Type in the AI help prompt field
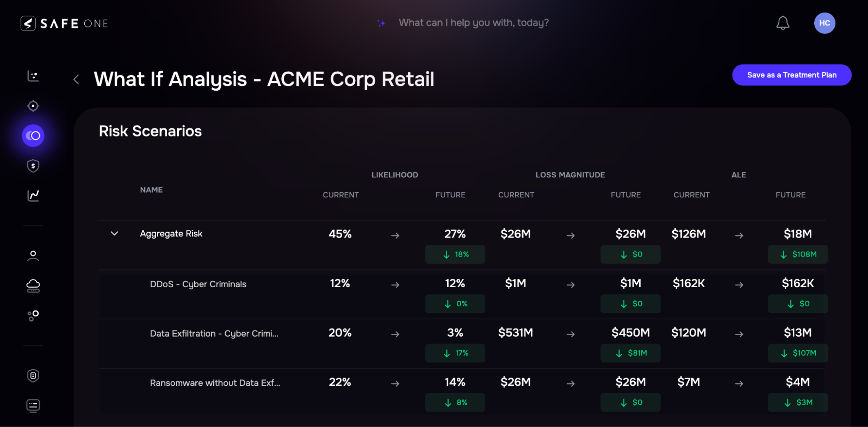Viewport: 868px width, 427px height. coord(473,23)
